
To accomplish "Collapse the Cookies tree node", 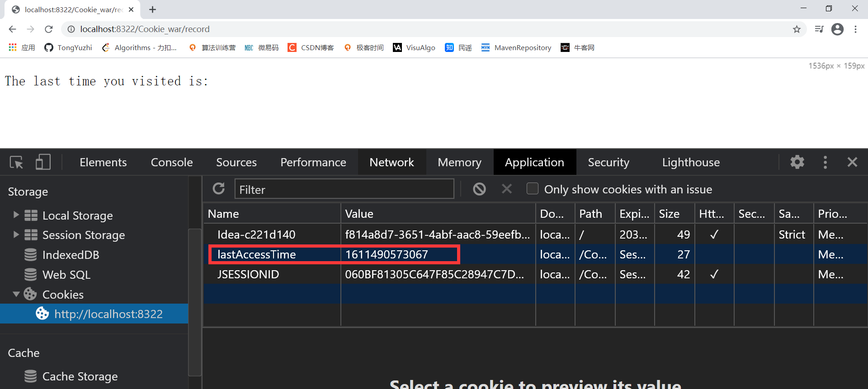I will [x=16, y=294].
